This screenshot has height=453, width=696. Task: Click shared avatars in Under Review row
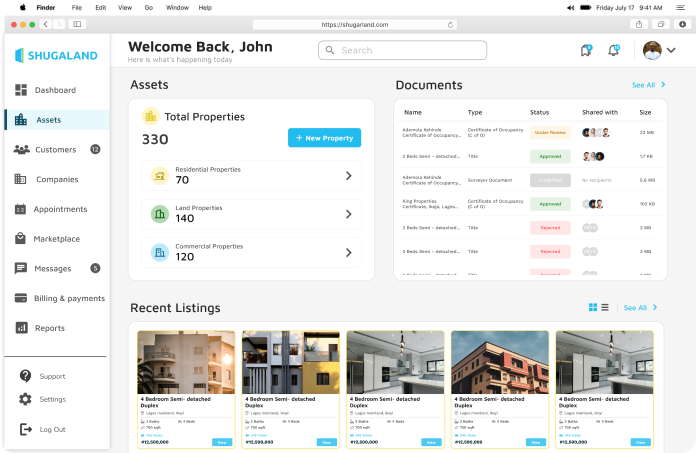596,132
